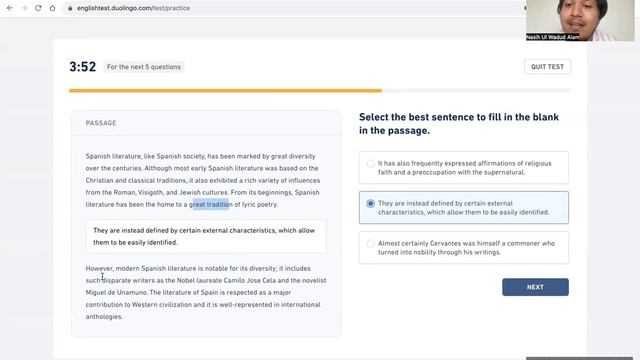Click the inserted sentence box in the passage
The width and height of the screenshot is (640, 360).
pos(206,236)
